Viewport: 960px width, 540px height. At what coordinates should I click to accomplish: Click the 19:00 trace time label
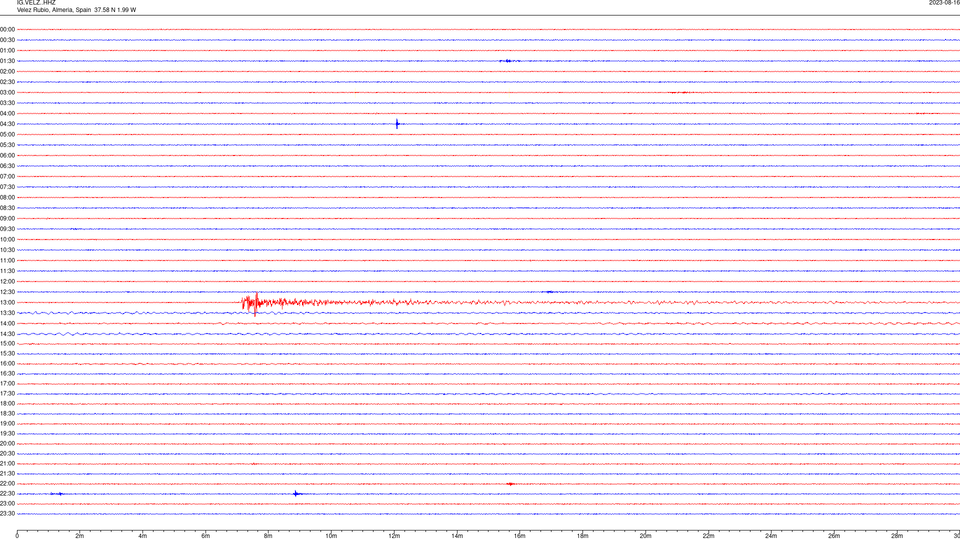(x=7, y=424)
